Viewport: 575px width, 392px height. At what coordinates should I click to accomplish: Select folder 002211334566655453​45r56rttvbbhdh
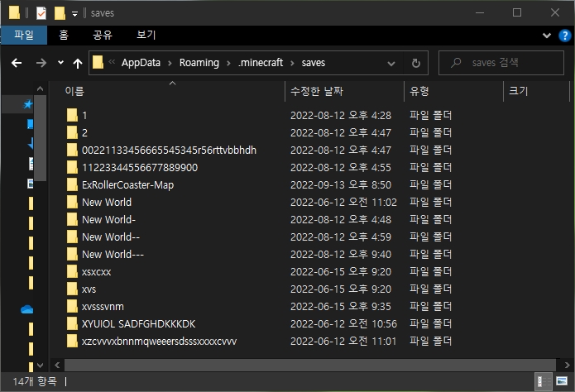(x=169, y=150)
